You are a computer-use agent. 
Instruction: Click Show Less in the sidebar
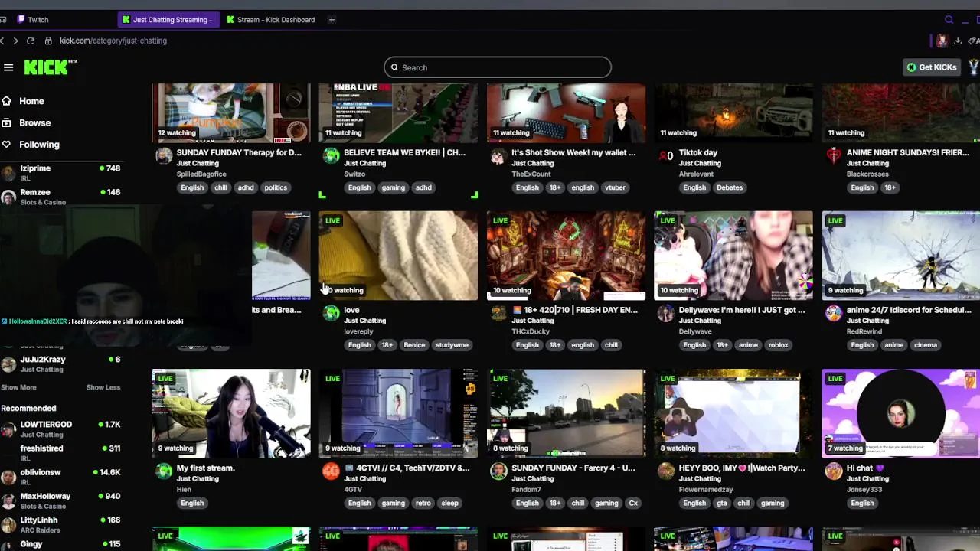click(103, 387)
